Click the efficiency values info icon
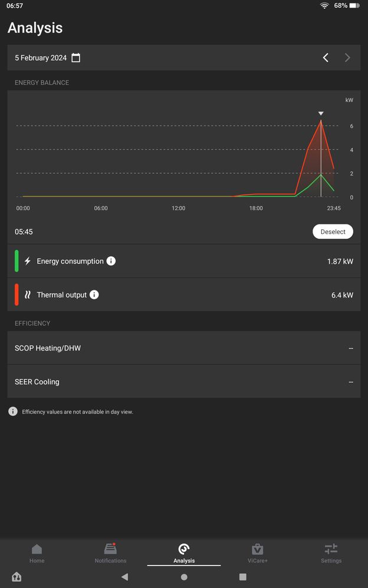The image size is (368, 588). pyautogui.click(x=13, y=412)
